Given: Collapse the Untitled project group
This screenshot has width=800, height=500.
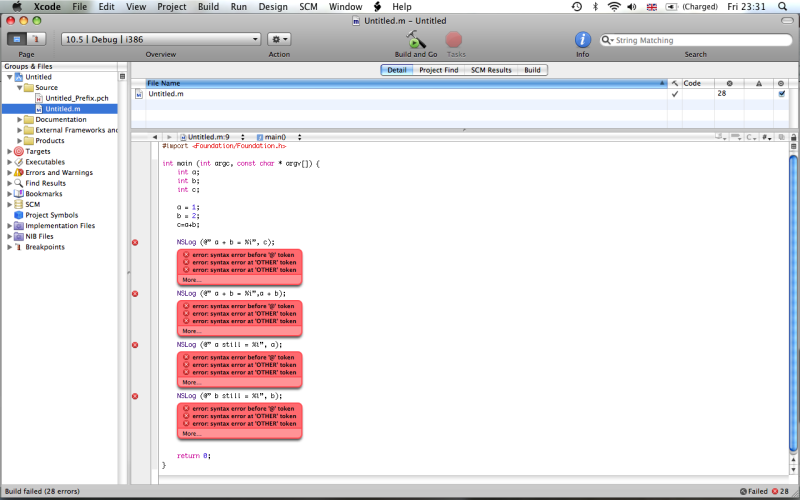Looking at the screenshot, I should [x=9, y=77].
